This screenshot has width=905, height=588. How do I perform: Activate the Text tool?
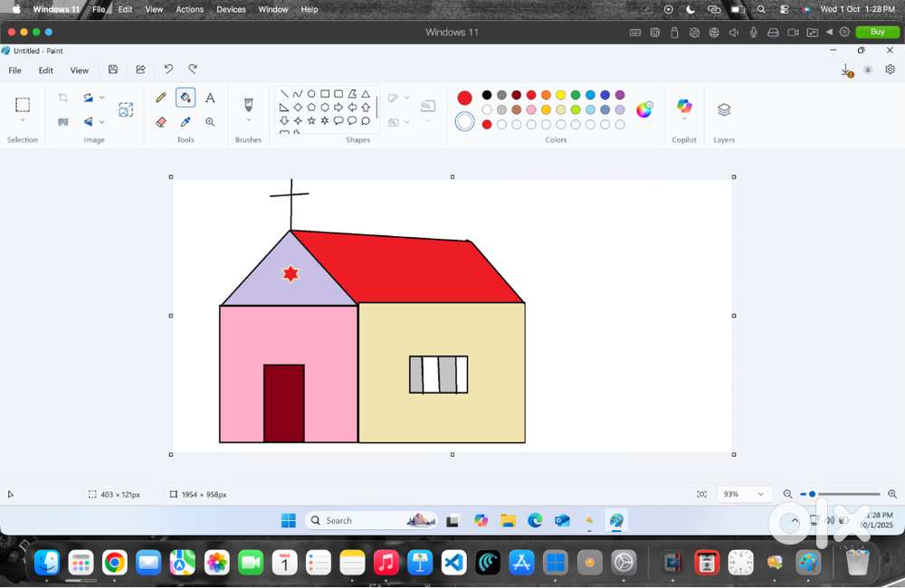click(x=210, y=98)
